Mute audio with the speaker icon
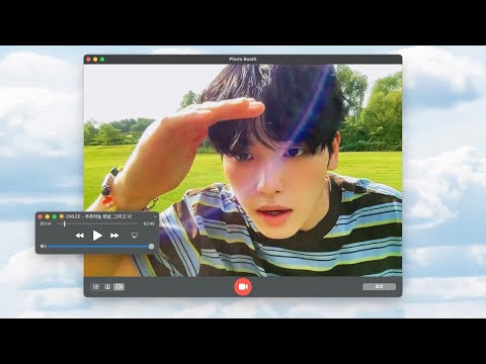This screenshot has height=364, width=486. pos(43,246)
